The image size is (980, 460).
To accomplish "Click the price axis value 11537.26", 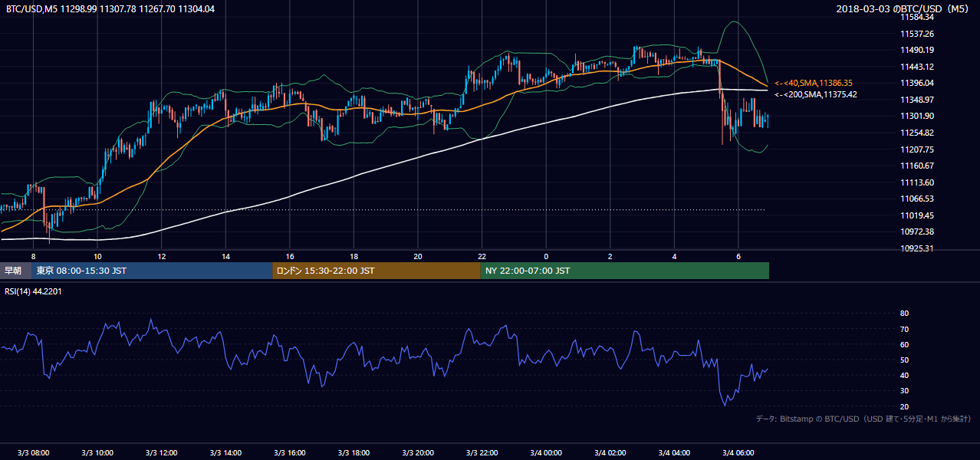I will [x=917, y=34].
